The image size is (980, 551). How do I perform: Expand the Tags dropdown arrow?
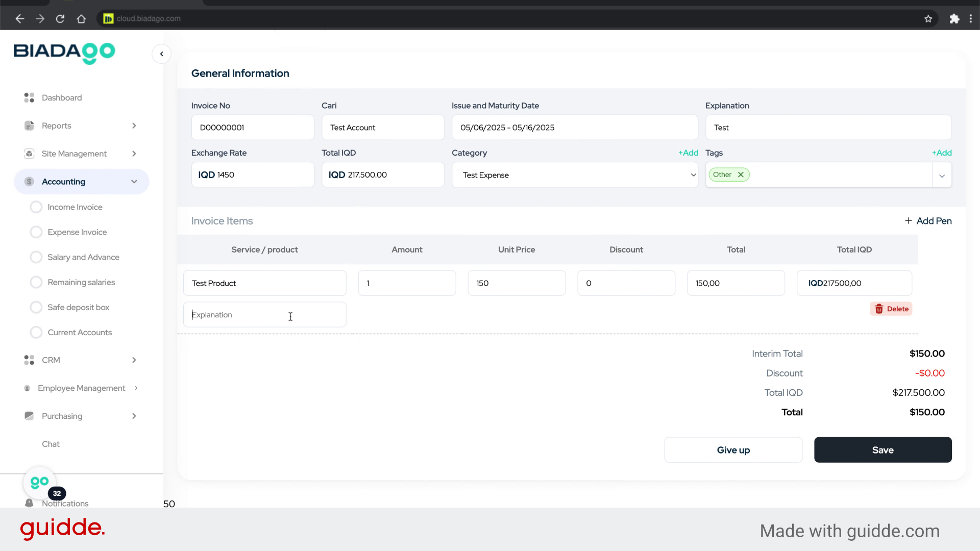point(942,176)
